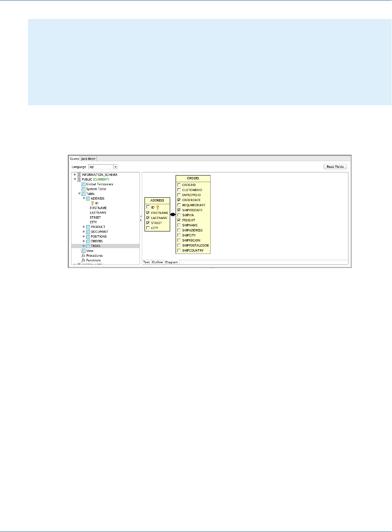Check the SHIPADDRESS checkbox

[x=179, y=230]
